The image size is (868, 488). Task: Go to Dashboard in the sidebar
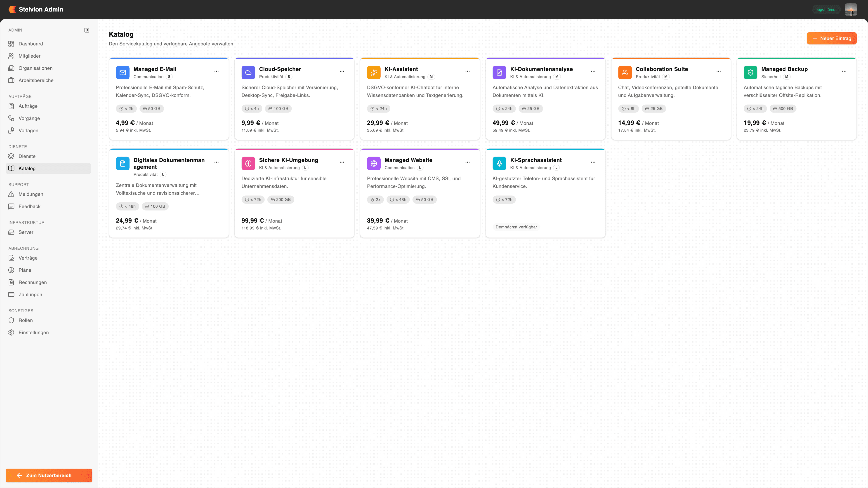(31, 44)
